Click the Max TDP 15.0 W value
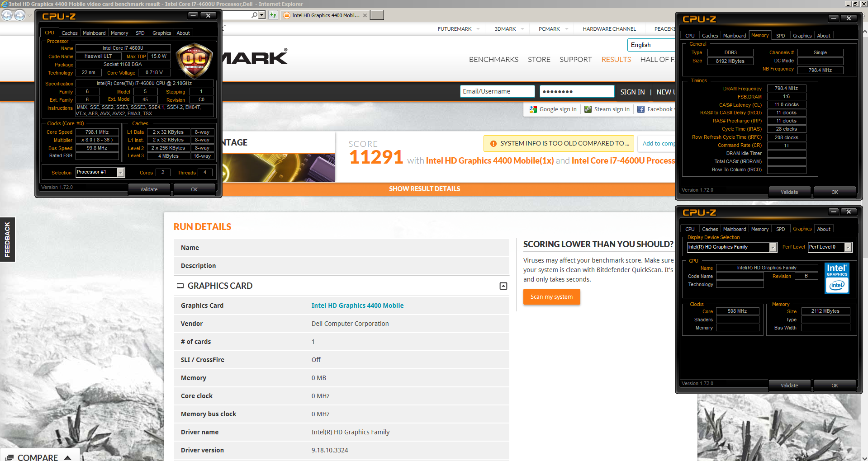The width and height of the screenshot is (868, 461). tap(159, 56)
